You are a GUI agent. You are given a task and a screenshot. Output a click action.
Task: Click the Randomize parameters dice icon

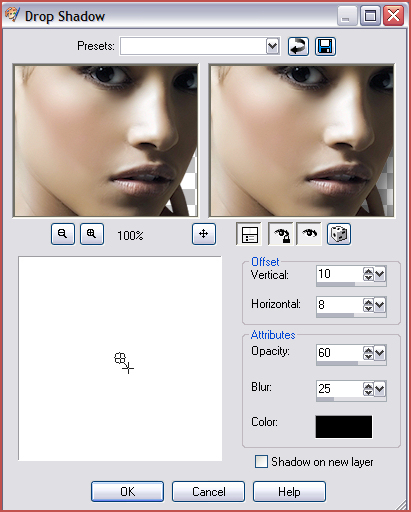(339, 234)
